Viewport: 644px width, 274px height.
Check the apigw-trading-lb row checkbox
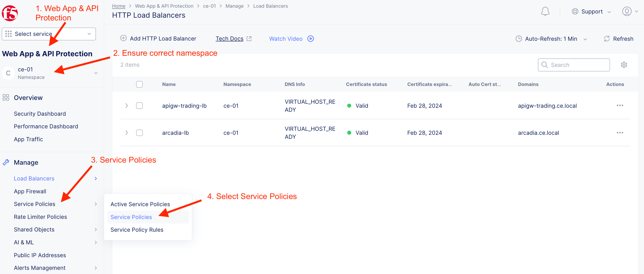pos(139,105)
